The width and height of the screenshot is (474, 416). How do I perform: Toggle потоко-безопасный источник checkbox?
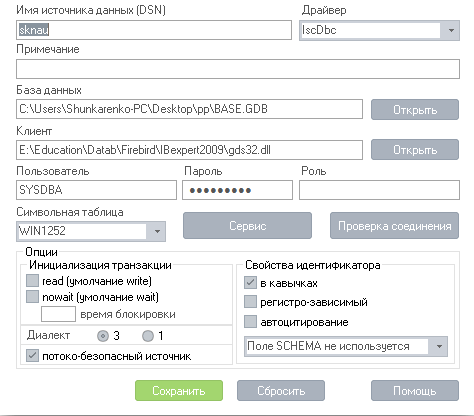click(32, 356)
